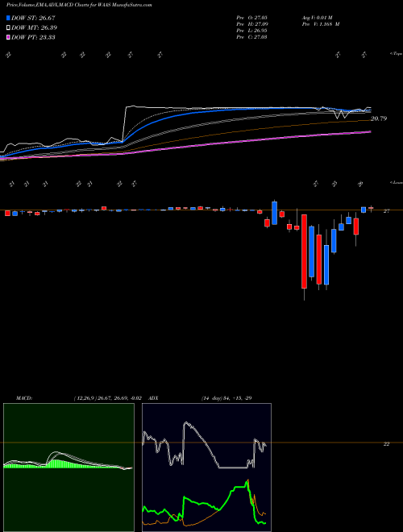403x532 pixels.
Task: Click the Avg V: 0.01 M volume value
Action: (318, 17)
